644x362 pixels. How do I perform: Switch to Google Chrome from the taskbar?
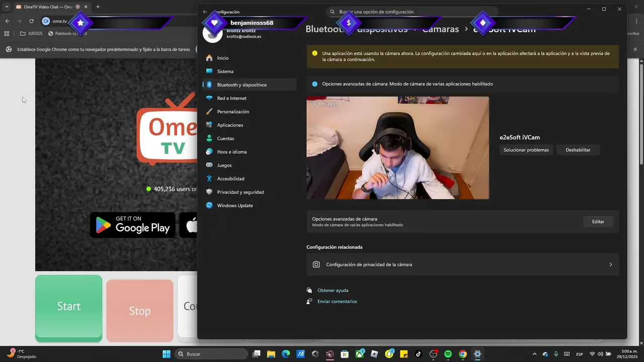pyautogui.click(x=463, y=354)
